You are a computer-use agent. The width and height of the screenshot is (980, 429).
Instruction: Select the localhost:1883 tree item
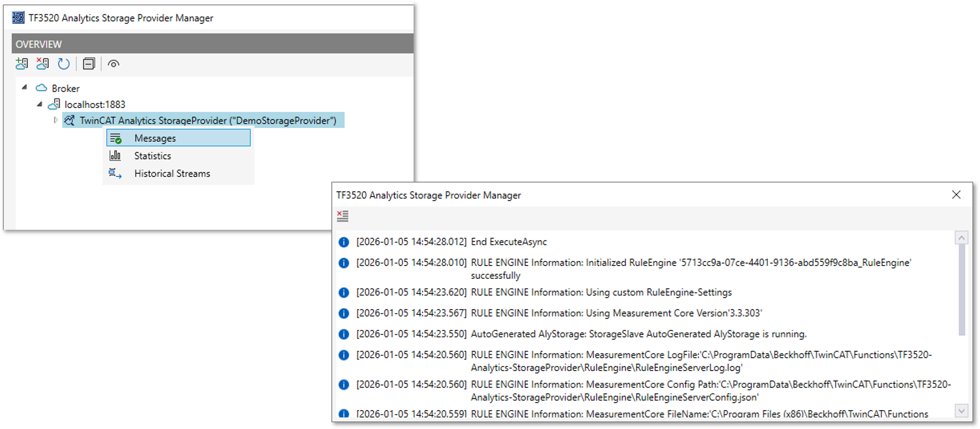click(x=95, y=104)
